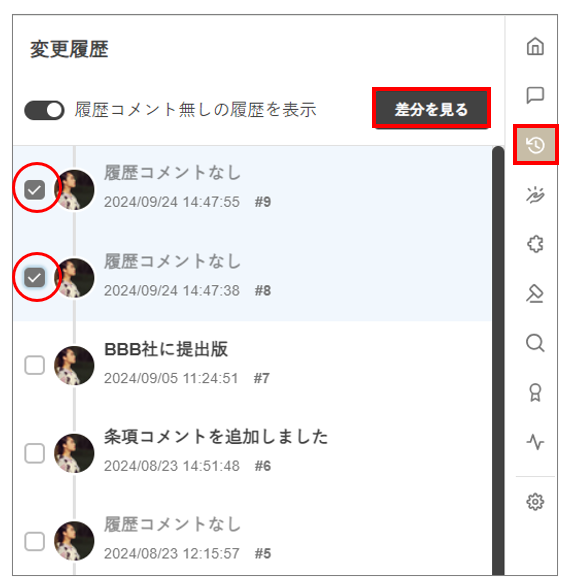Click the avatar thumbnail of entry #7
570x586 pixels.
[74, 366]
